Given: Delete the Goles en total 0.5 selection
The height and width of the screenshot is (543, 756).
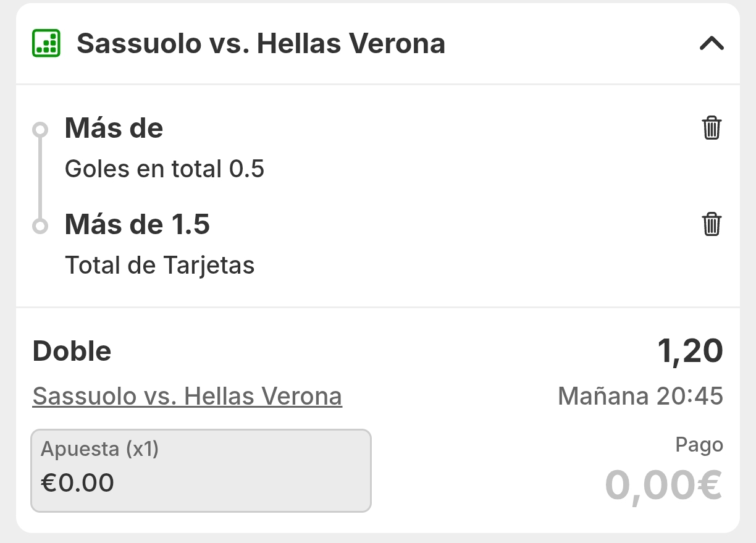Looking at the screenshot, I should point(712,128).
